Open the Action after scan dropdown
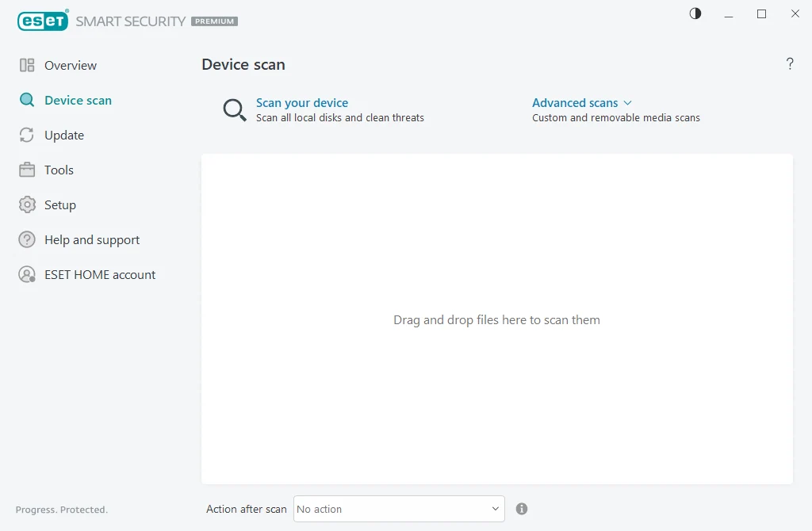Image resolution: width=812 pixels, height=531 pixels. (x=399, y=509)
